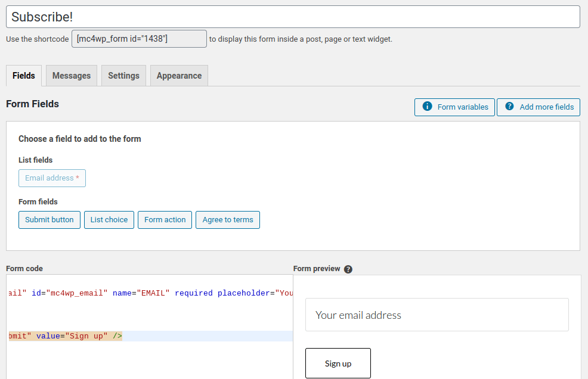Select the Appearance tab
Image resolution: width=588 pixels, height=379 pixels.
click(x=179, y=76)
